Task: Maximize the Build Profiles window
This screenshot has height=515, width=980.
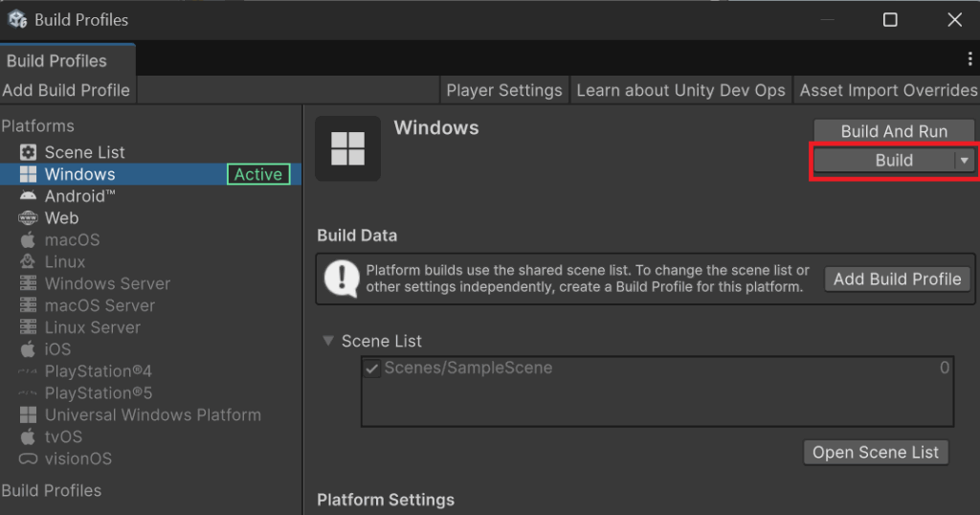Action: pos(890,20)
